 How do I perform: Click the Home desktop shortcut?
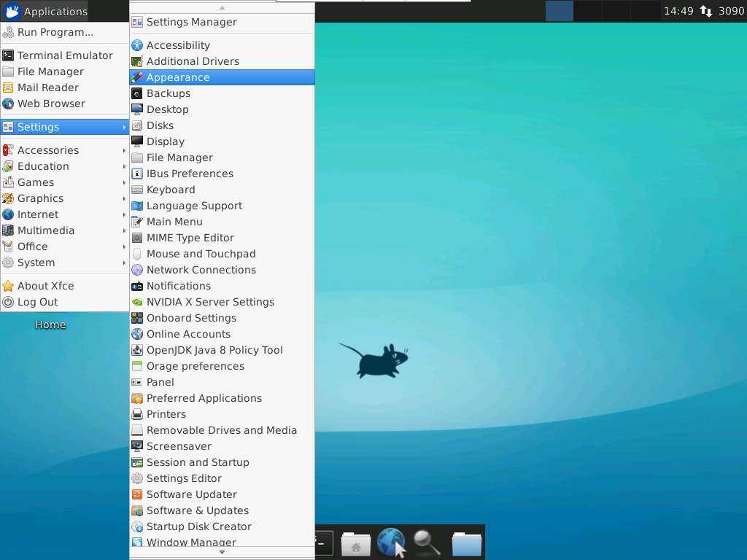tap(50, 324)
